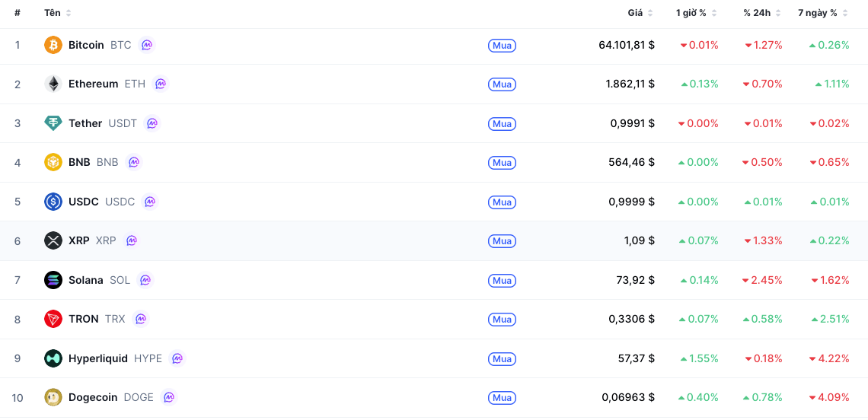This screenshot has height=420, width=868.
Task: Click the Mua button for USDC
Action: 502,202
